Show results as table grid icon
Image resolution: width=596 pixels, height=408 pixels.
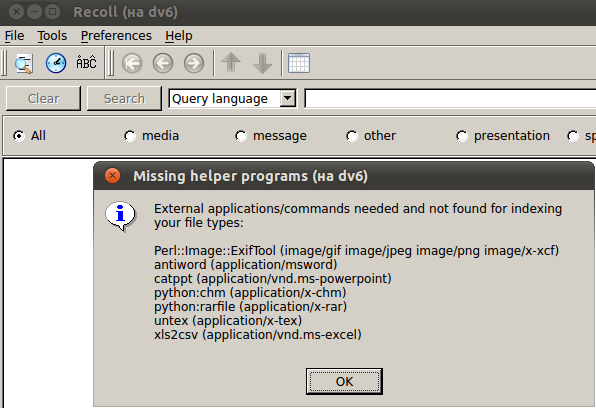tap(299, 63)
